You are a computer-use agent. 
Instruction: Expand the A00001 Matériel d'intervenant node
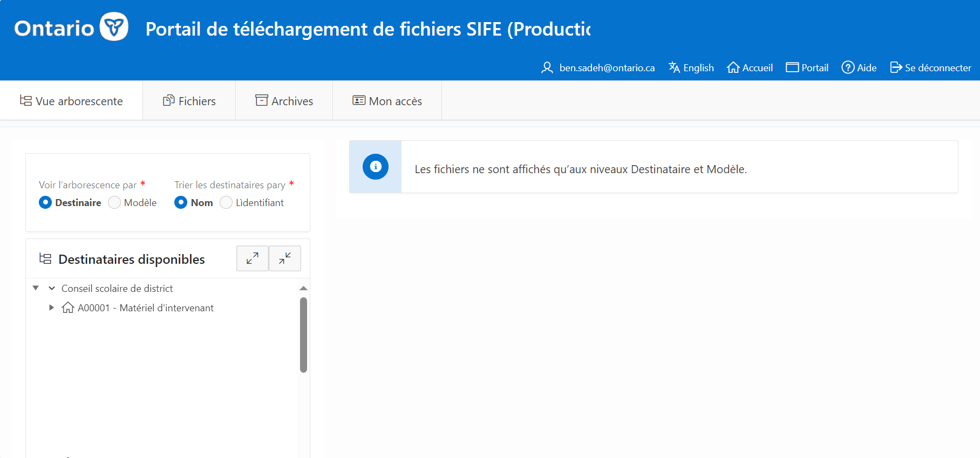point(51,307)
